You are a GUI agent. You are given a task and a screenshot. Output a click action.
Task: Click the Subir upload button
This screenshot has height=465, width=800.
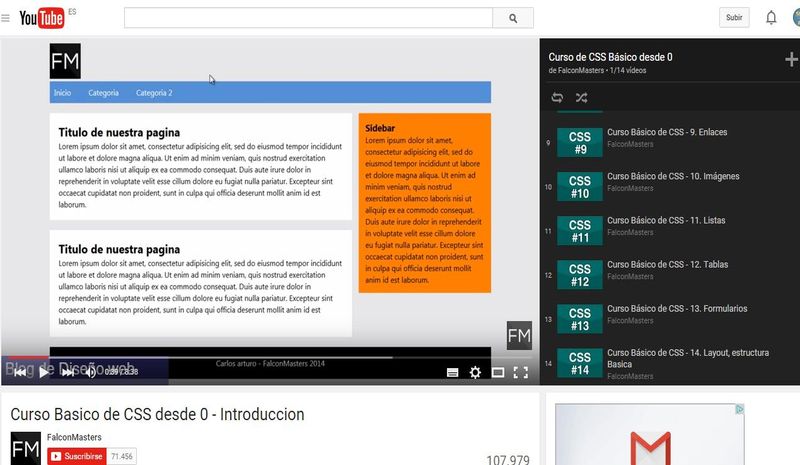coord(734,18)
